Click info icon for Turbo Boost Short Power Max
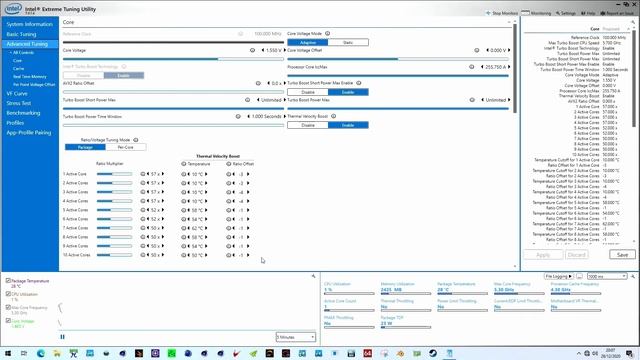 [x=247, y=100]
